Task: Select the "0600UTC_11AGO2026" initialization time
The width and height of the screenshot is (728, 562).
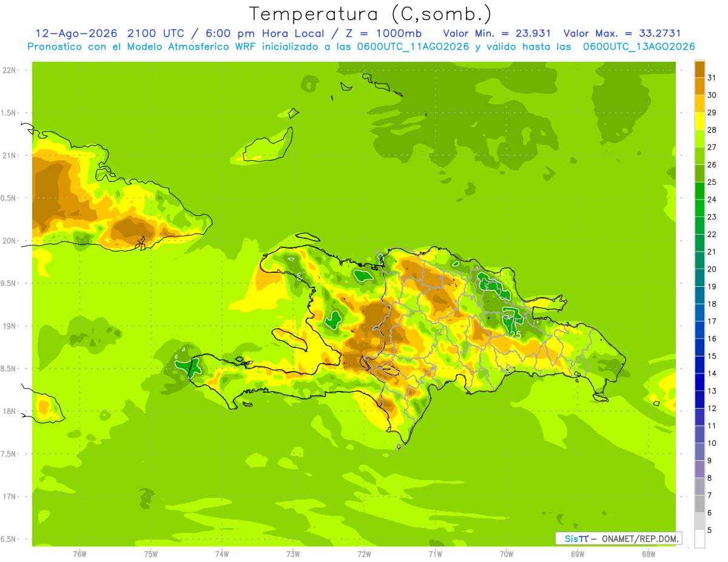Action: (x=413, y=47)
